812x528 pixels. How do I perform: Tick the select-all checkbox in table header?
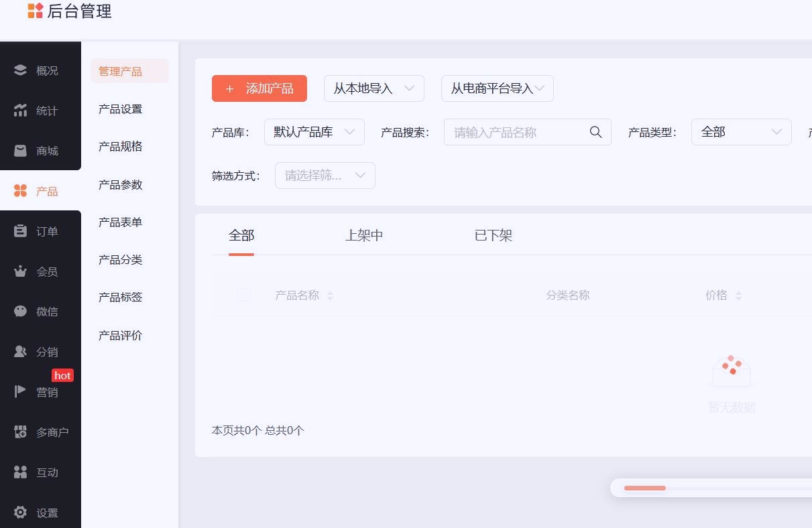point(244,295)
